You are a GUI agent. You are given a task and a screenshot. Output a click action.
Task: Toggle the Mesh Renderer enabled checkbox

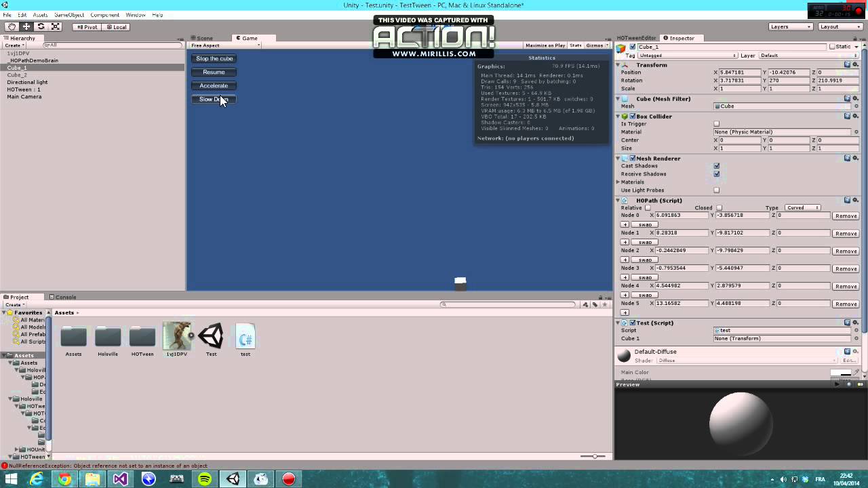633,159
